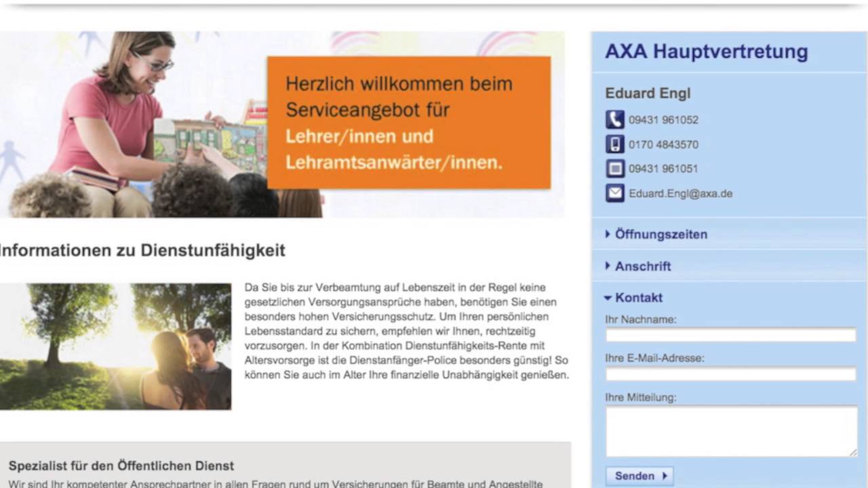Click the envelope email icon
Viewport: 868px width, 488px height.
point(614,193)
